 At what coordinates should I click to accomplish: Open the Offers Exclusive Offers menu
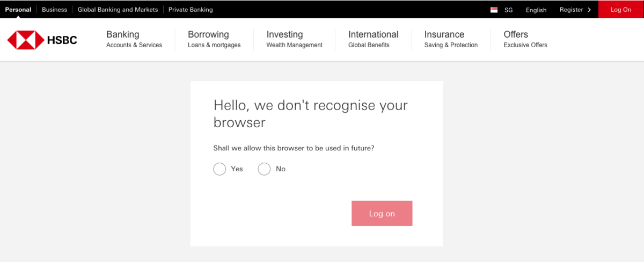pyautogui.click(x=525, y=39)
